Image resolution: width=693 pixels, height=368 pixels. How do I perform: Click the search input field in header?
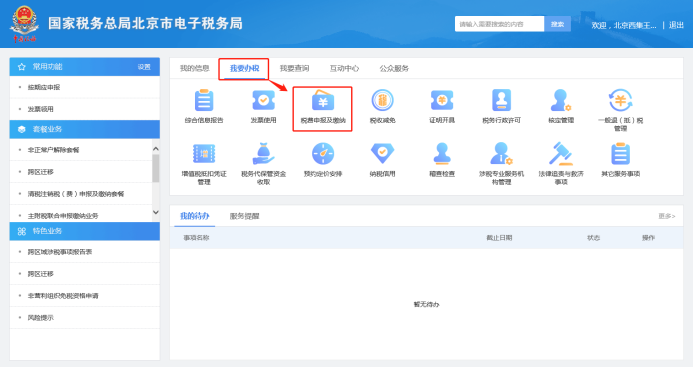(x=499, y=24)
